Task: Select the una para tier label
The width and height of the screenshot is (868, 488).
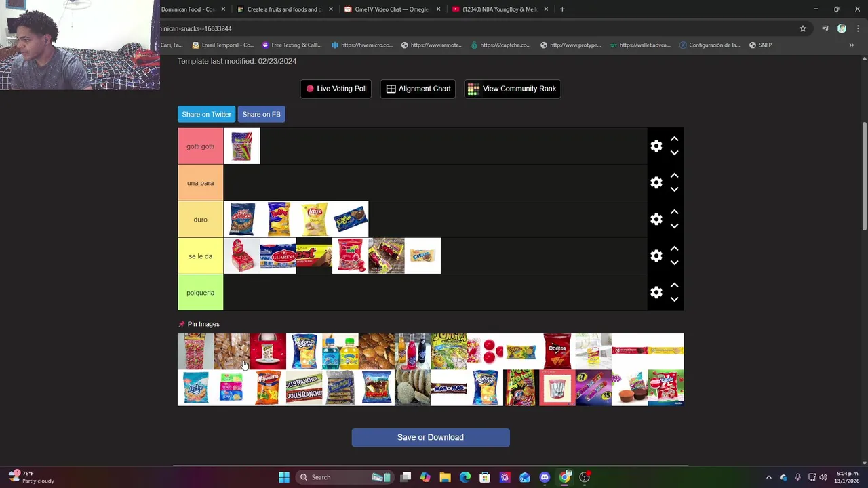Action: tap(200, 183)
